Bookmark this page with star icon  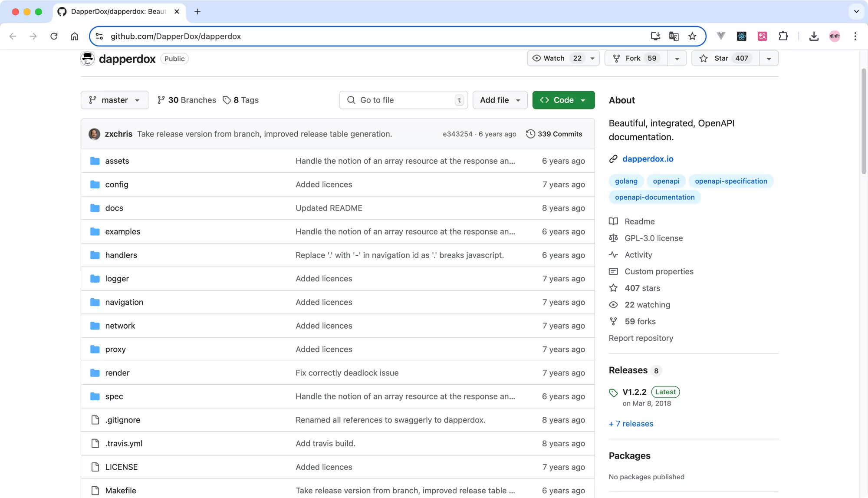[x=692, y=36]
